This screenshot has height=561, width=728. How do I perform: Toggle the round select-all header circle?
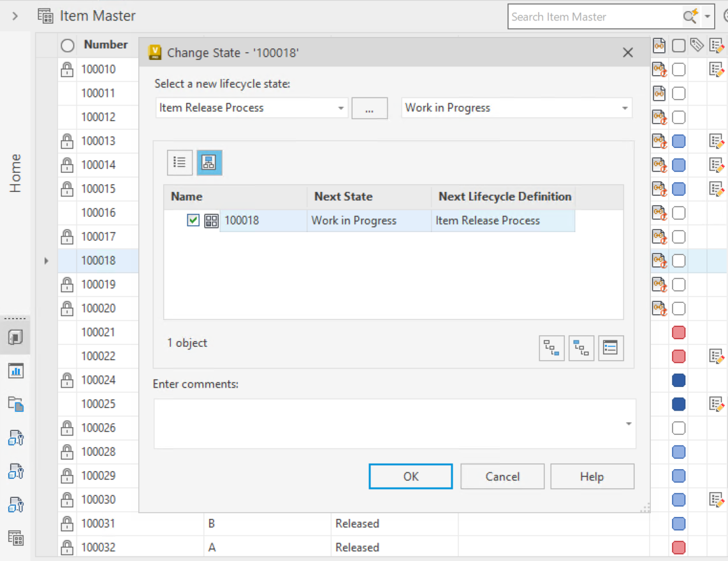pyautogui.click(x=68, y=45)
